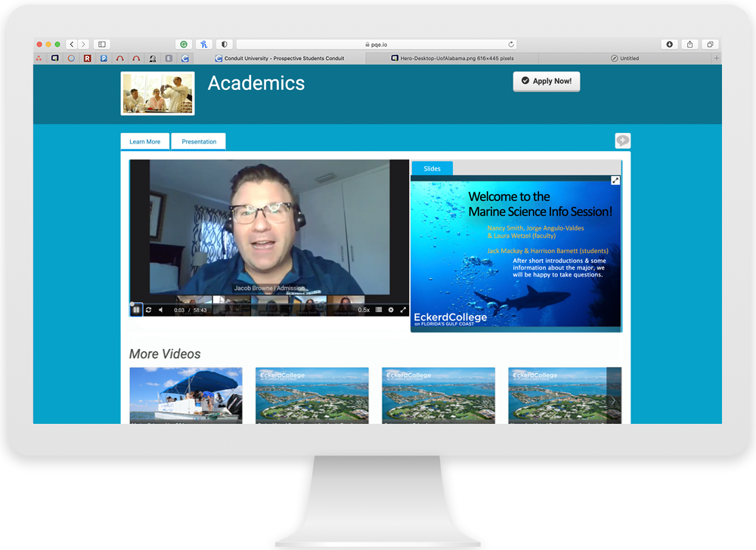Mute the video volume speaker icon
The width and height of the screenshot is (756, 550).
(x=161, y=310)
